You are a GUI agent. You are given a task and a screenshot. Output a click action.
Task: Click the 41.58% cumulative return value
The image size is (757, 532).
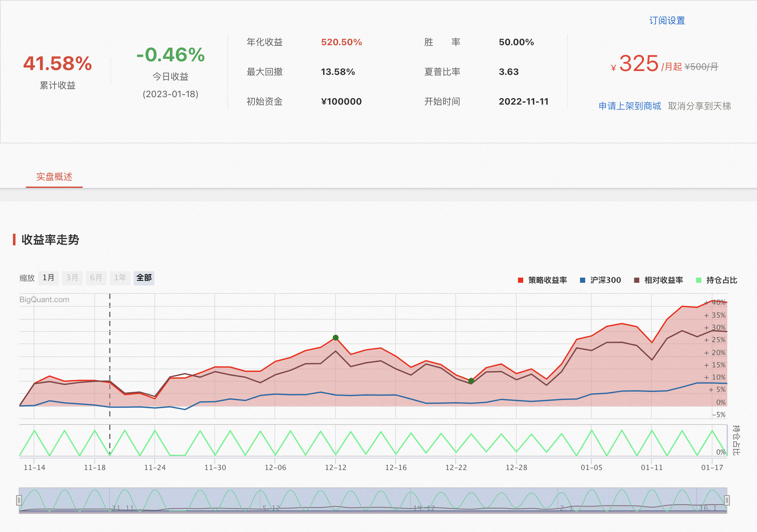coord(57,63)
